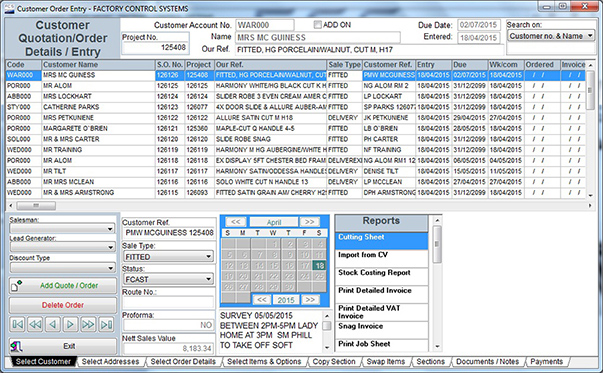Select row MR & MRS ARMSTRONG
603x373 pixels.
[x=295, y=193]
